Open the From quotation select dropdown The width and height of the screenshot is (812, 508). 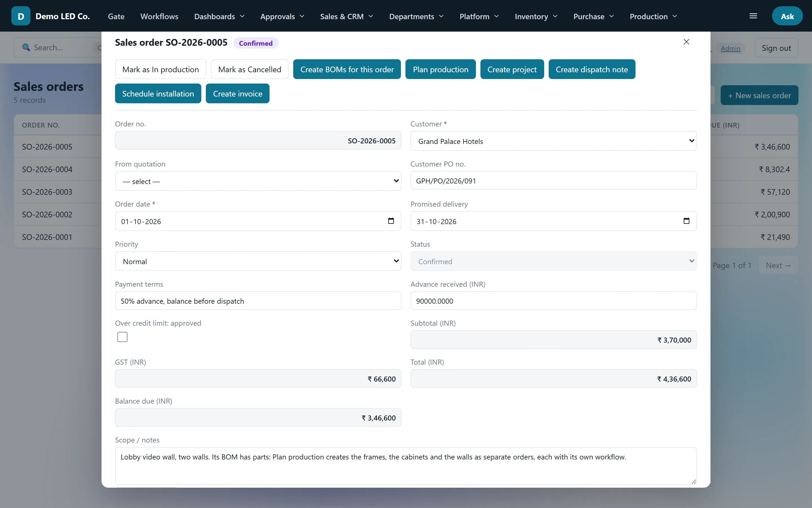coord(258,181)
